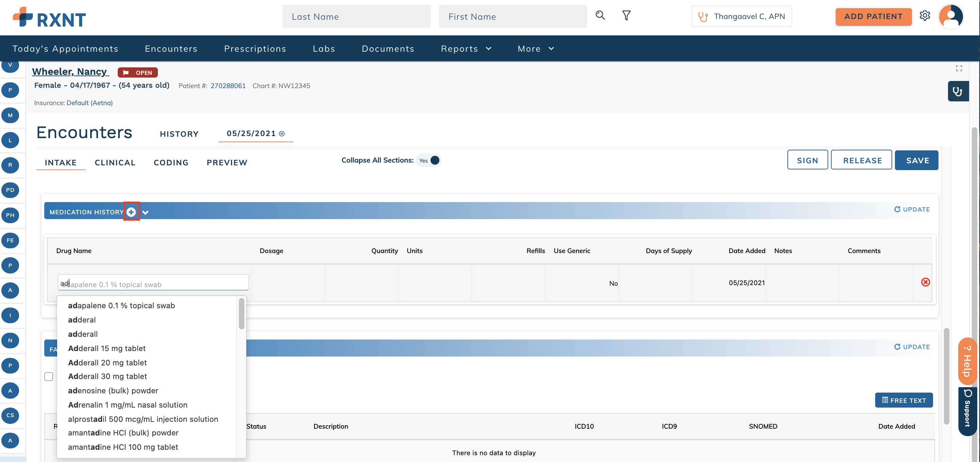This screenshot has height=462, width=980.
Task: Click the FREE TEXT button
Action: click(903, 400)
